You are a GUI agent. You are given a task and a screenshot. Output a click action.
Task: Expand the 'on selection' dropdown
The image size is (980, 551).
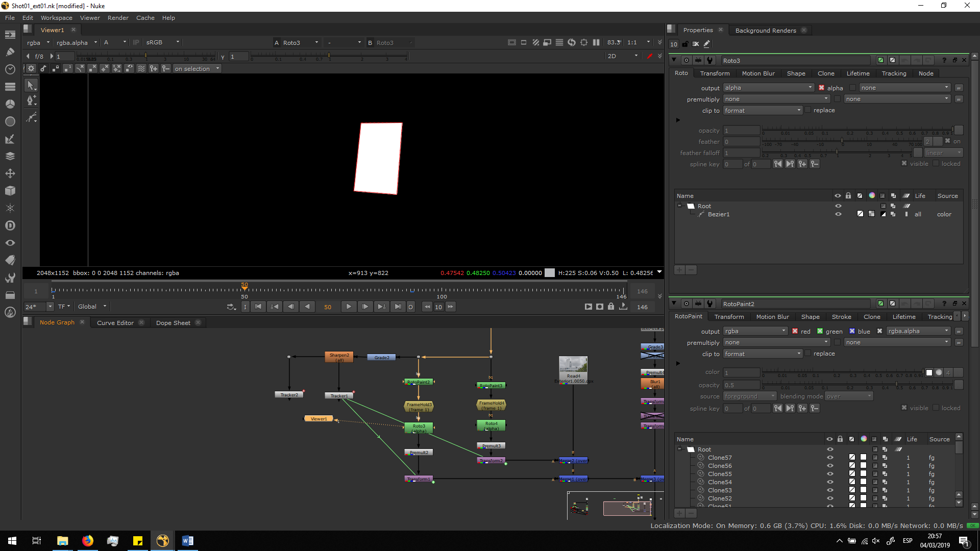[197, 68]
